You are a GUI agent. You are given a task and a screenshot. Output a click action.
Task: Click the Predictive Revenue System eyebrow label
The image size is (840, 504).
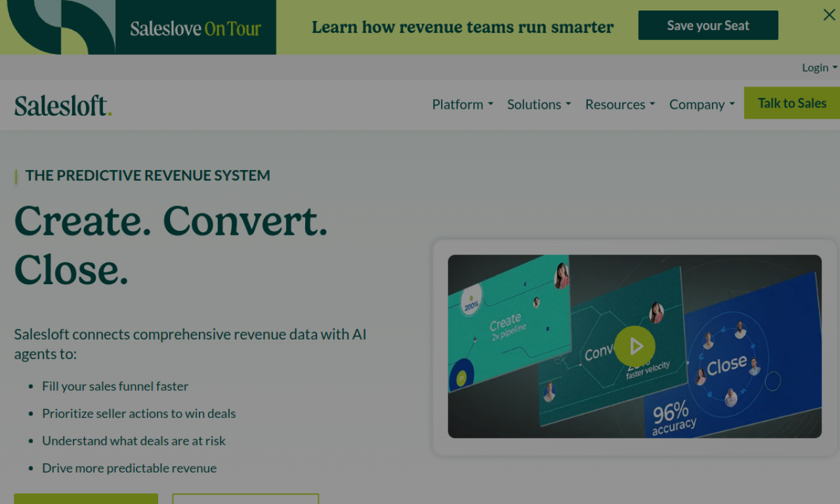tap(148, 175)
